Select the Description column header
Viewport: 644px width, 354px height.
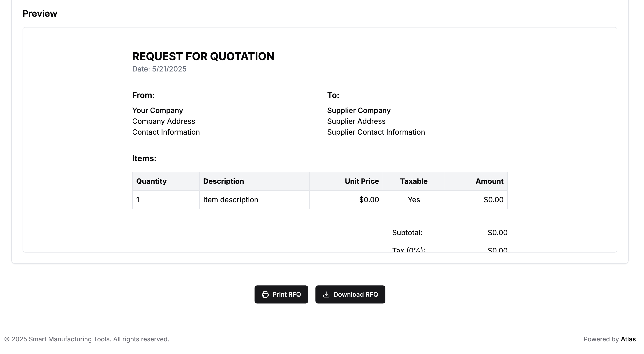[223, 181]
